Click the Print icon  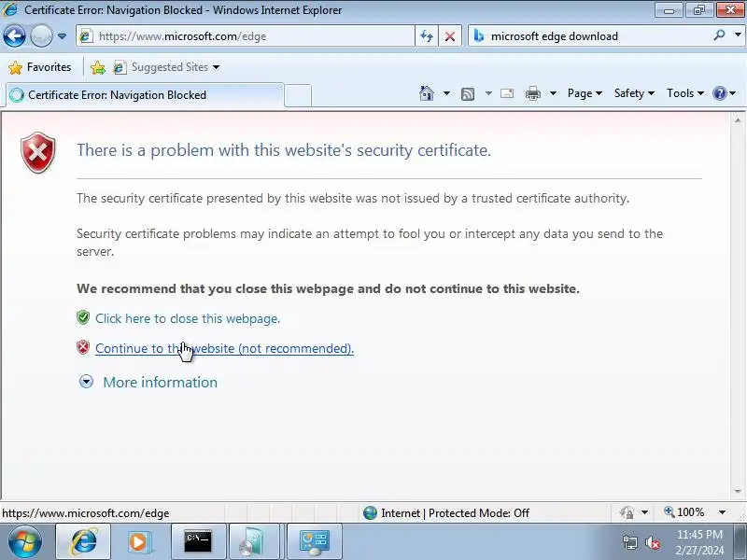click(532, 94)
